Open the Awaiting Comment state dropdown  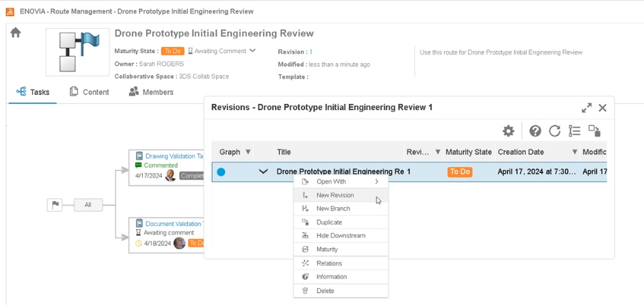pos(252,51)
